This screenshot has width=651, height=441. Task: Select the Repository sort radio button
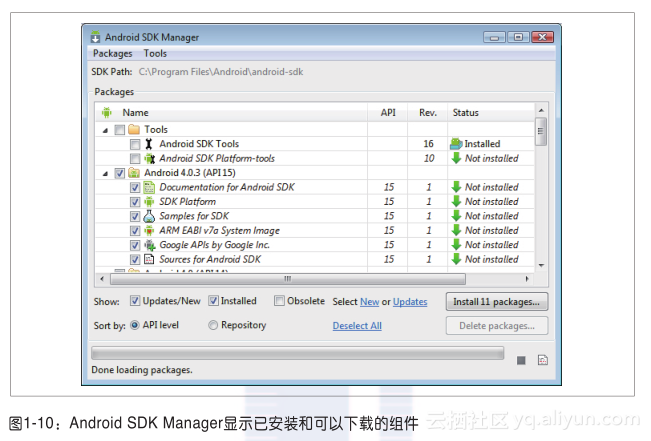click(x=213, y=325)
